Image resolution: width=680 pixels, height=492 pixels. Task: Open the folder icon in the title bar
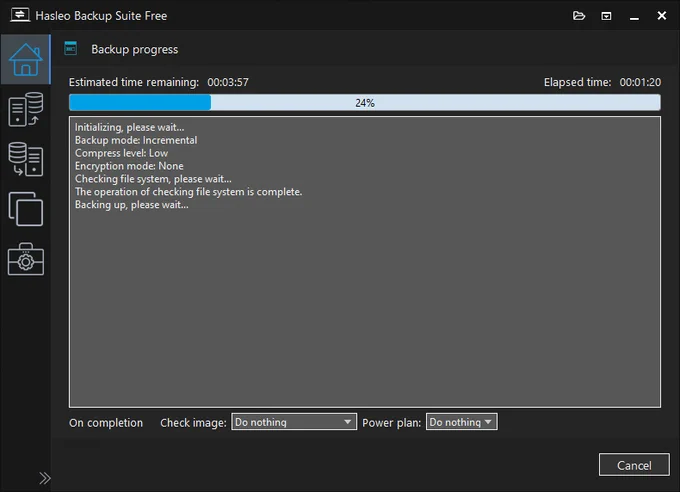[579, 16]
